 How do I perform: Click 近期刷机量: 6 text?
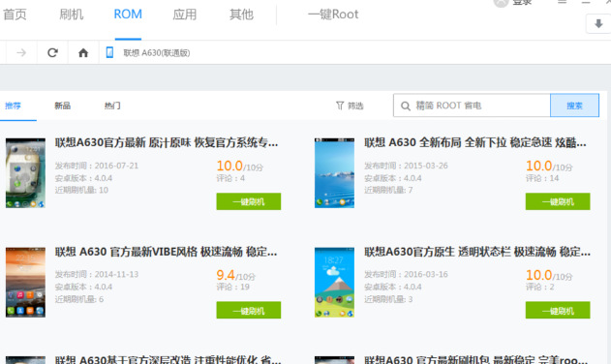point(79,299)
